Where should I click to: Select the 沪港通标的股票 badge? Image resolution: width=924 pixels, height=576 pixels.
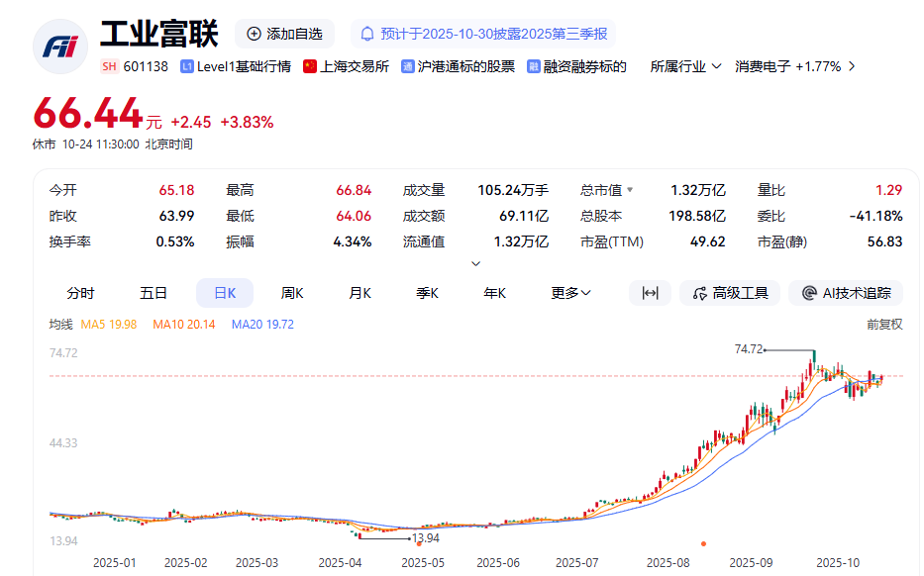[x=406, y=66]
